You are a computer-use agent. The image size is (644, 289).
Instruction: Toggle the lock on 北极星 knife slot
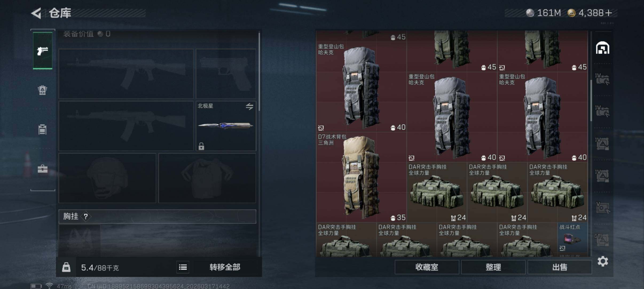[201, 146]
